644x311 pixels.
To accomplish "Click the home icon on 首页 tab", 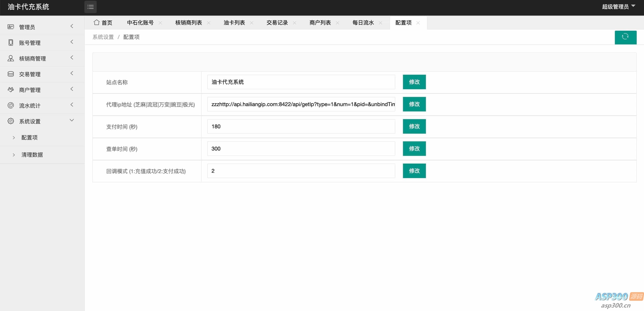I will click(96, 22).
